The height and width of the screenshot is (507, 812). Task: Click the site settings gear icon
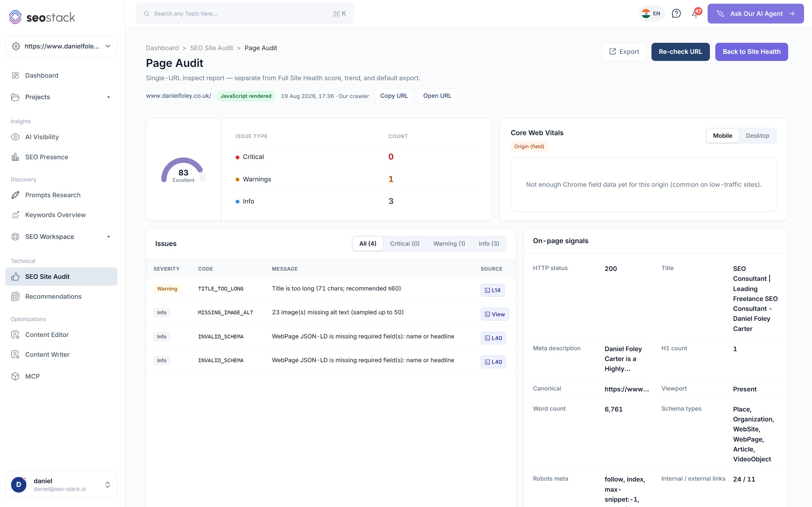point(16,46)
